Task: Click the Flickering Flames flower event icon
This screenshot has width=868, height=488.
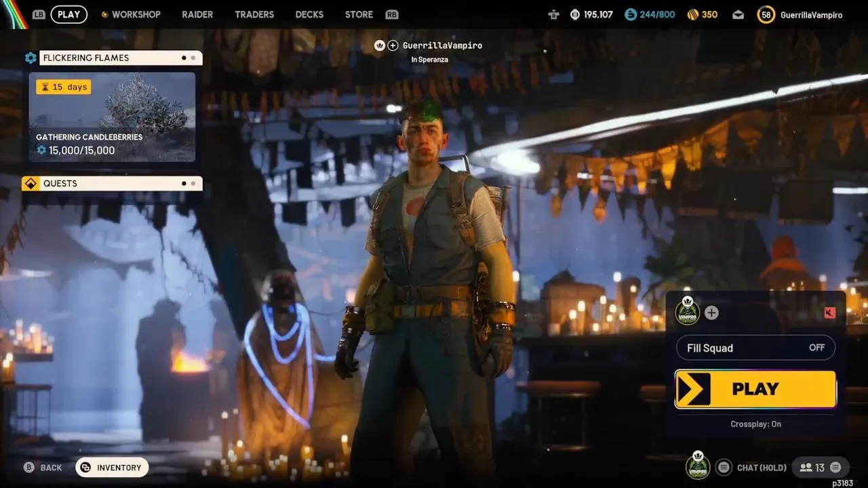Action: point(31,58)
